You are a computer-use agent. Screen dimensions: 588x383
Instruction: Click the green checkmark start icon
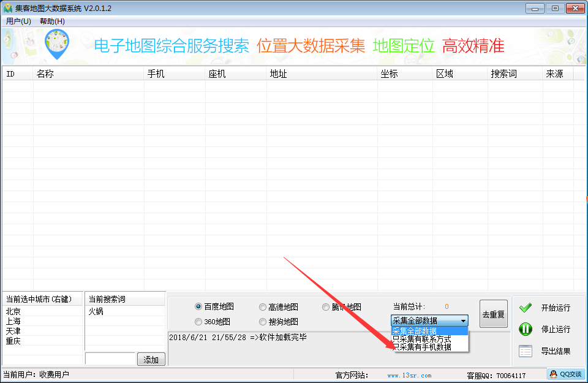click(526, 308)
